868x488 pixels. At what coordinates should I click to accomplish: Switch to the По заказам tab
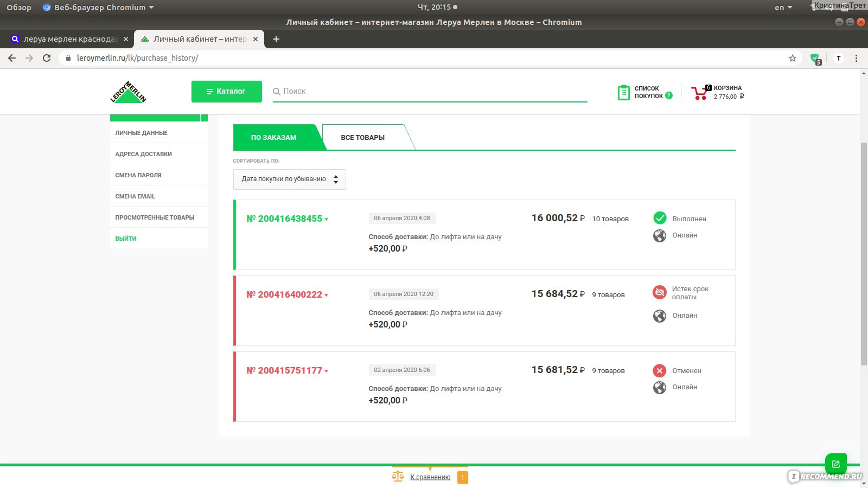[273, 138]
